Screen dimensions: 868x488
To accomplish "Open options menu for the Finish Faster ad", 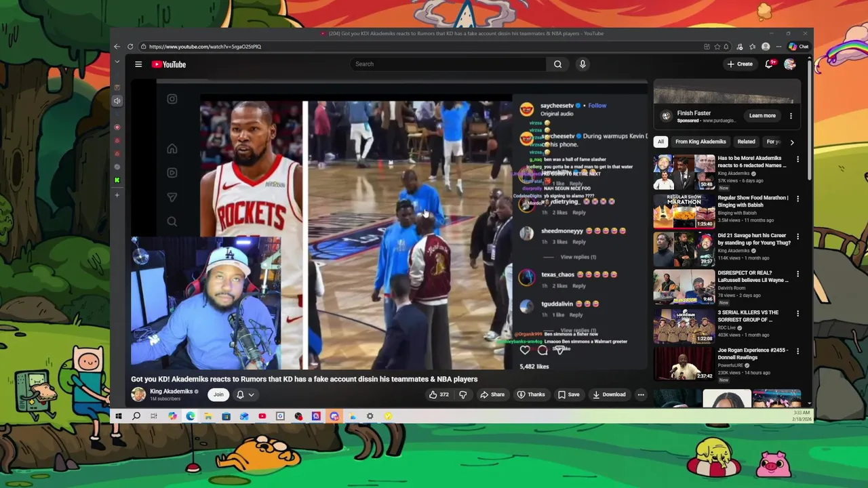I will click(x=791, y=116).
